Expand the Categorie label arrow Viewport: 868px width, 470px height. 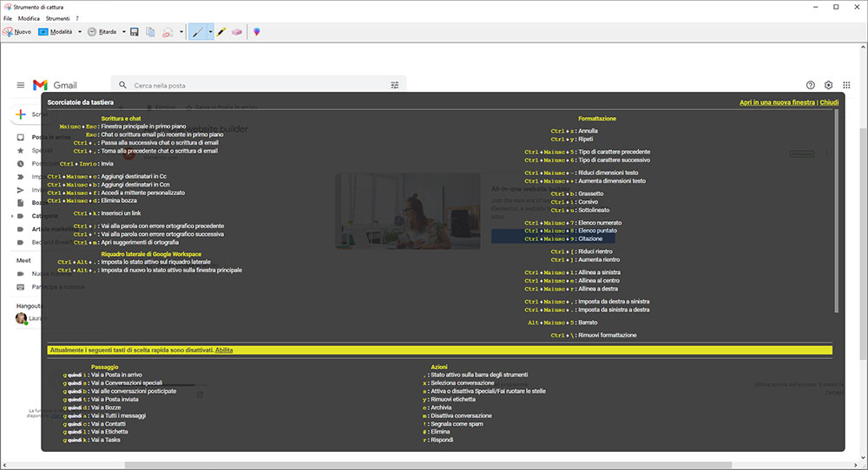pyautogui.click(x=13, y=216)
